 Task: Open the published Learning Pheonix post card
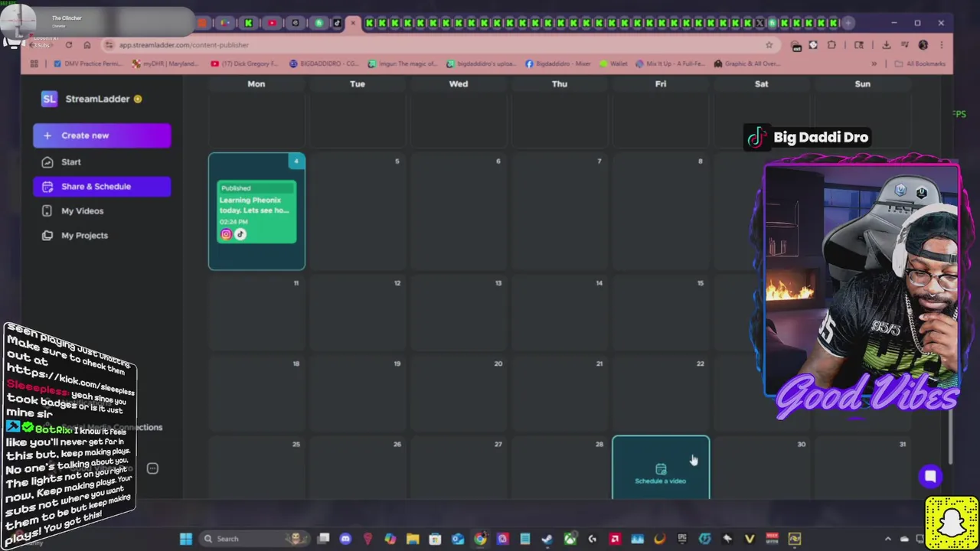pyautogui.click(x=256, y=211)
